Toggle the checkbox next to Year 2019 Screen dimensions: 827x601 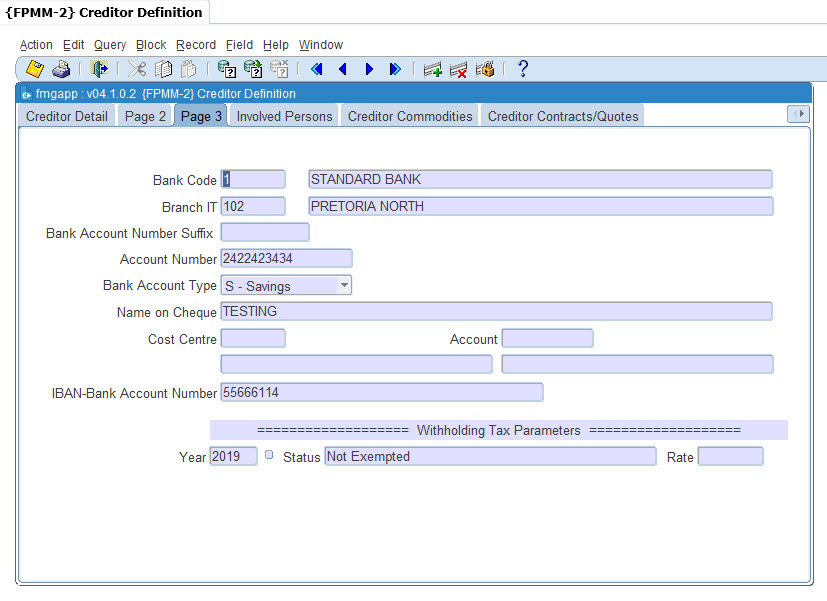click(x=269, y=455)
